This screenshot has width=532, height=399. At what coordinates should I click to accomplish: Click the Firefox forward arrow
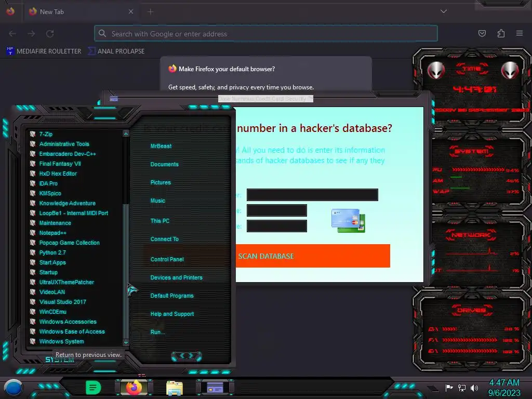point(31,34)
